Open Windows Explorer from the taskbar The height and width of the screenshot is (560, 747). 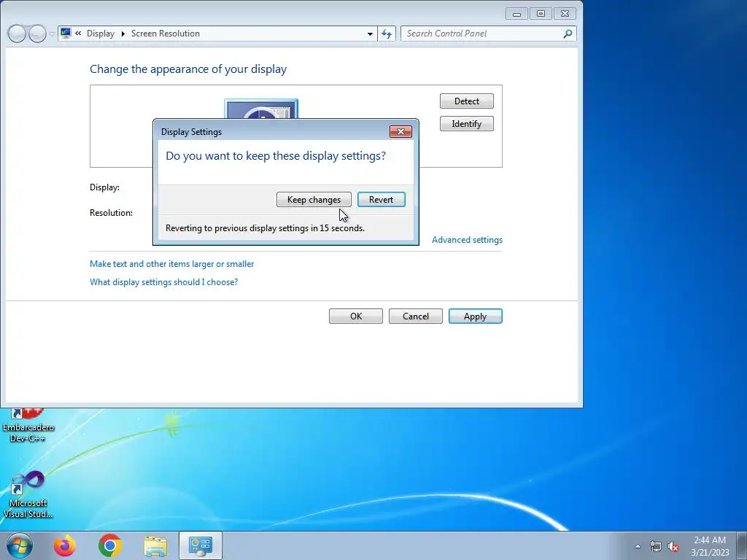tap(155, 546)
